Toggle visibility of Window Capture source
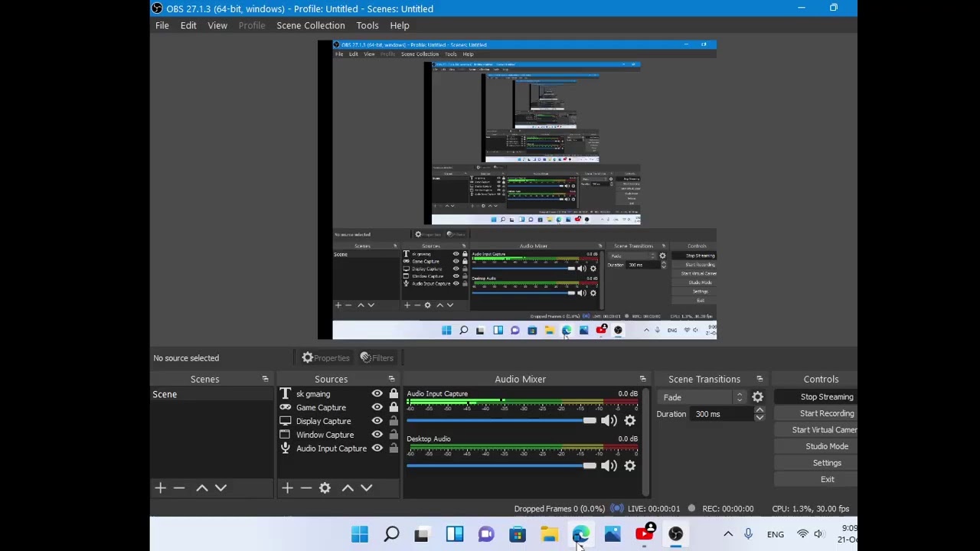Image resolution: width=980 pixels, height=551 pixels. (377, 435)
